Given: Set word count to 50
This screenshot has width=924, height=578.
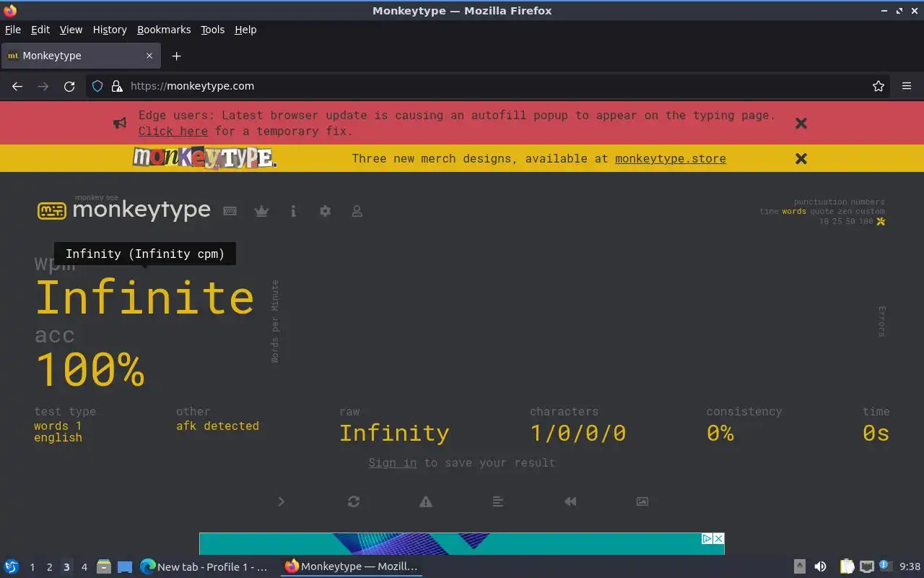Looking at the screenshot, I should point(851,221).
